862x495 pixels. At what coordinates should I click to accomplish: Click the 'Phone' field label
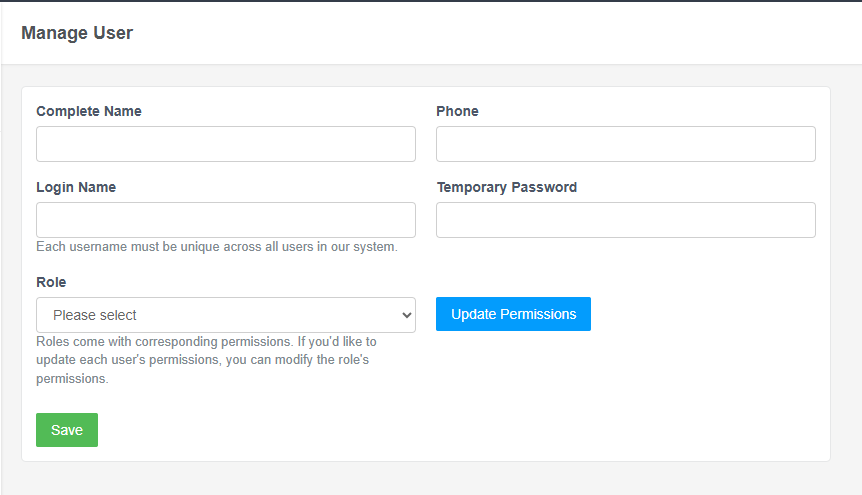[457, 111]
